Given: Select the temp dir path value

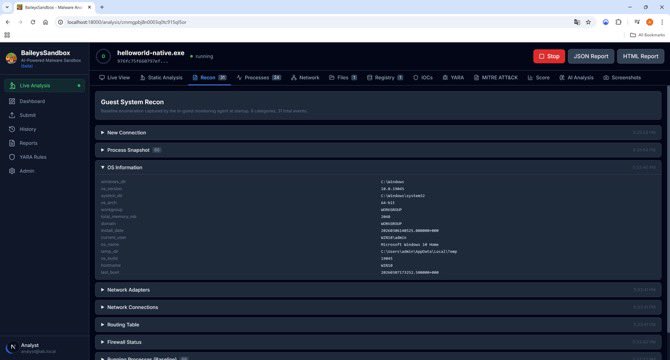Looking at the screenshot, I should click(x=419, y=252).
